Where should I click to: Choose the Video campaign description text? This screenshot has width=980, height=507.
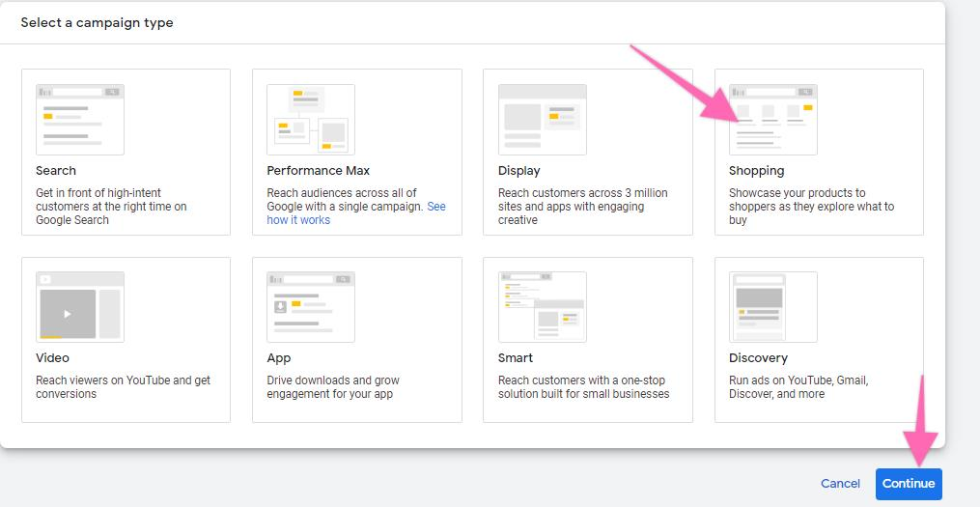[123, 387]
